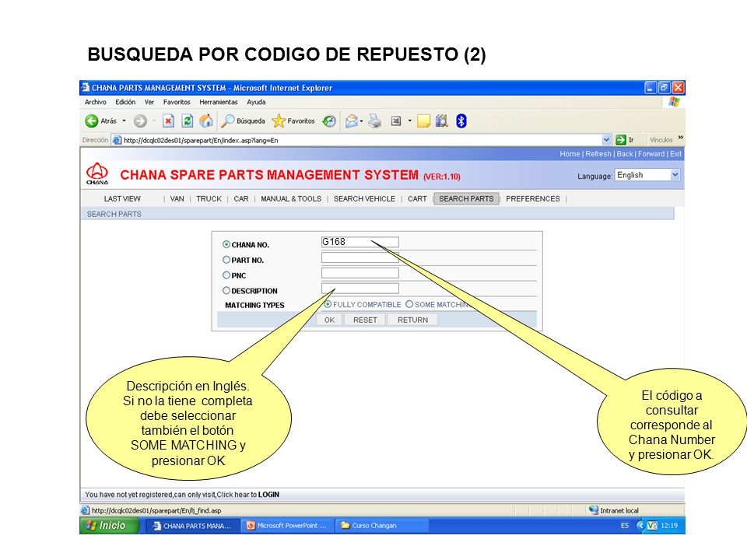Click the RESET button

[x=365, y=320]
